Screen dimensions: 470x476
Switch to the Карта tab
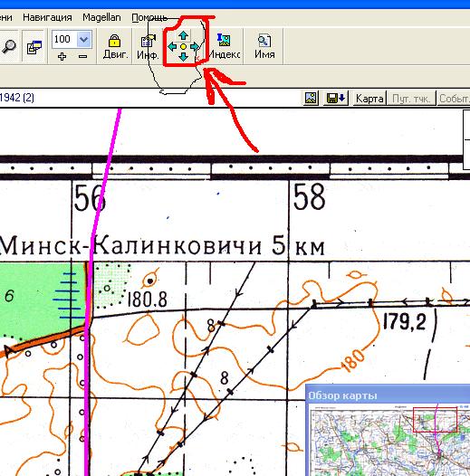[x=369, y=99]
